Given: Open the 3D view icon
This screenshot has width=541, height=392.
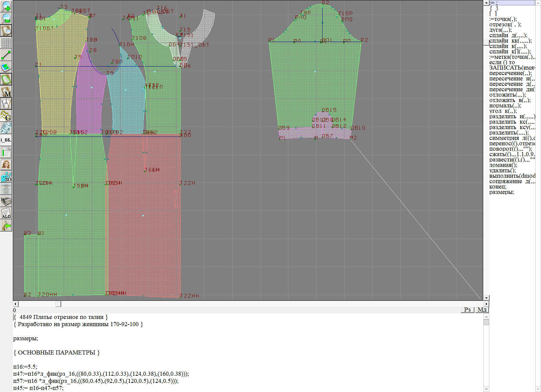Looking at the screenshot, I should pos(6,177).
